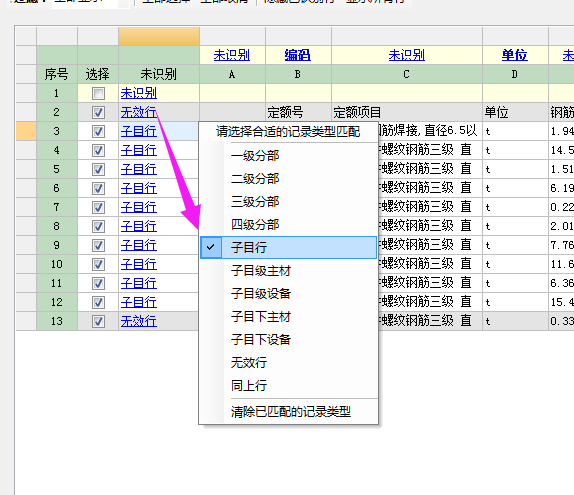574x495 pixels.
Task: Open the 子目行 link in row 10
Action: 139,265
